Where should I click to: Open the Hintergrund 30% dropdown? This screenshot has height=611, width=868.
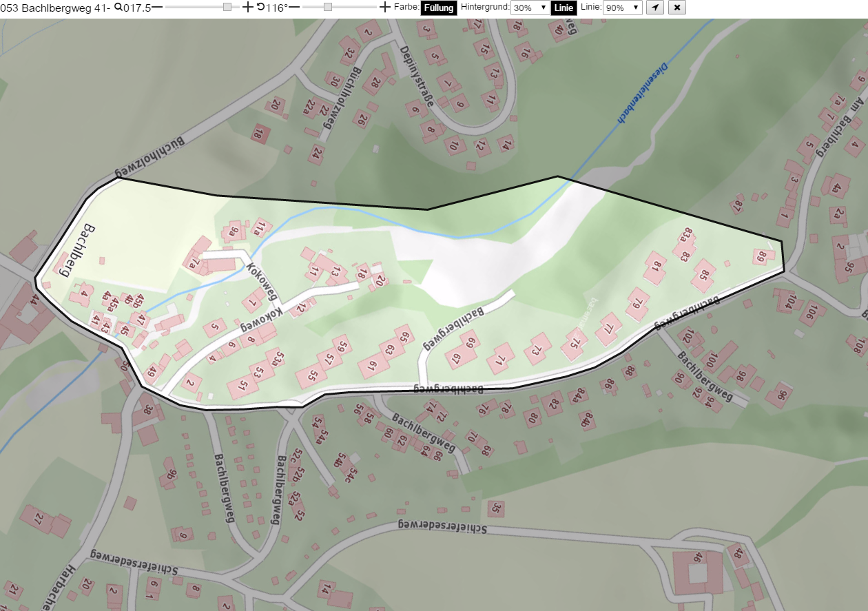[x=529, y=8]
